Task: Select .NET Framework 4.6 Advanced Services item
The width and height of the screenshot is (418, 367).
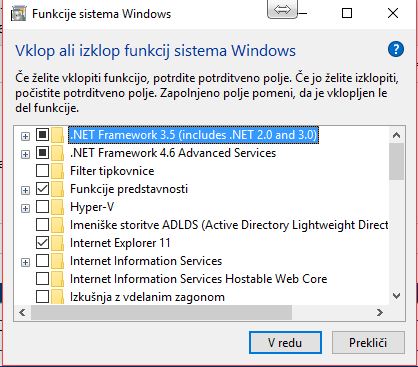Action: click(173, 153)
